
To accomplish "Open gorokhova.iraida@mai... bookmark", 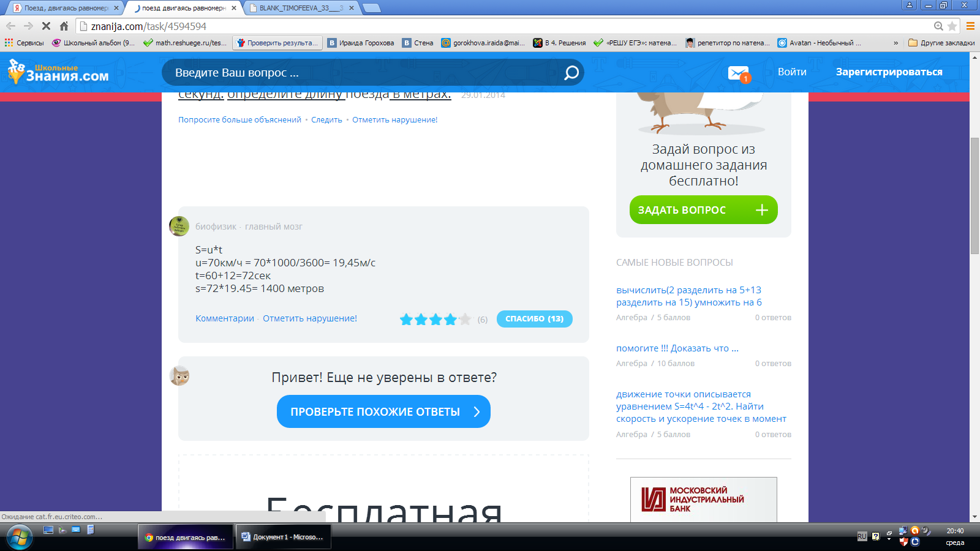I will [x=483, y=43].
